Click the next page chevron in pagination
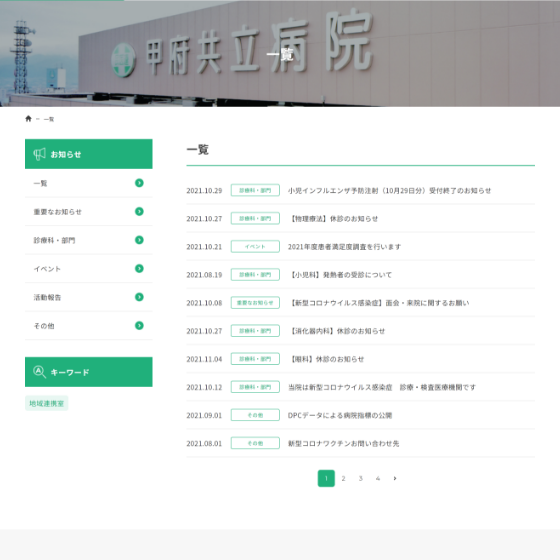This screenshot has height=560, width=560. 395,478
